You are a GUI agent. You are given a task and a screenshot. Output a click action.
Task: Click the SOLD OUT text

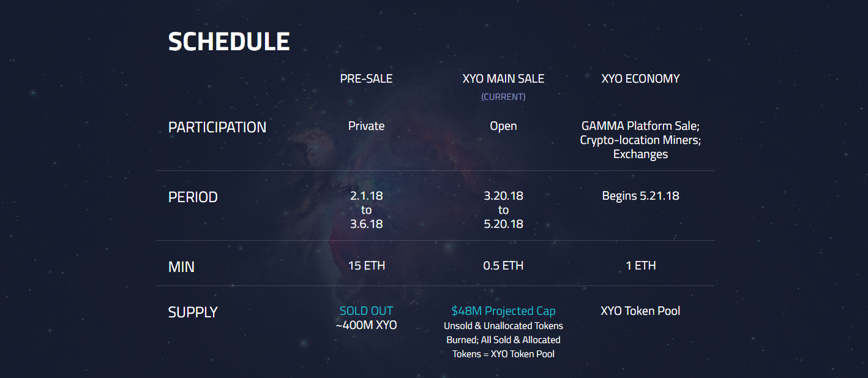pos(366,311)
